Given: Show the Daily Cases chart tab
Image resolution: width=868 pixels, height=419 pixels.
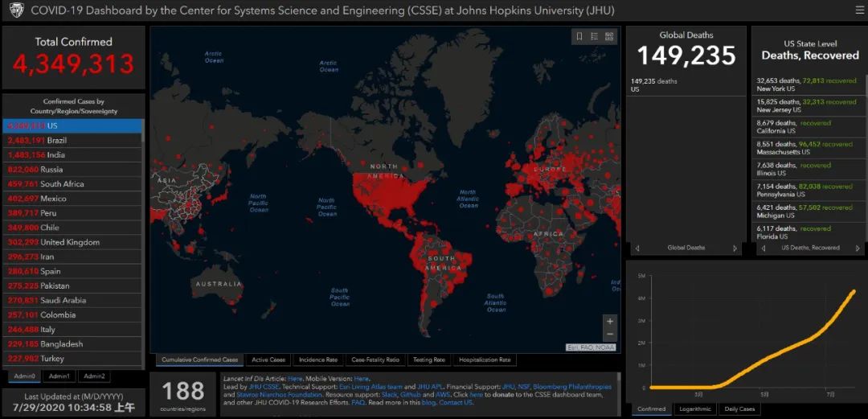Looking at the screenshot, I should pyautogui.click(x=739, y=409).
